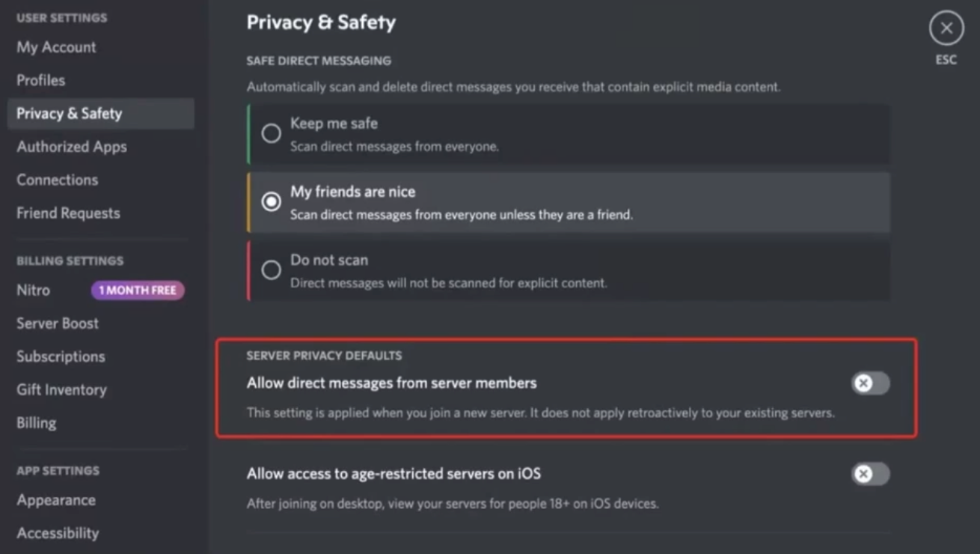Toggle Allow direct messages from server members
Viewport: 980px width, 554px height.
coord(870,383)
